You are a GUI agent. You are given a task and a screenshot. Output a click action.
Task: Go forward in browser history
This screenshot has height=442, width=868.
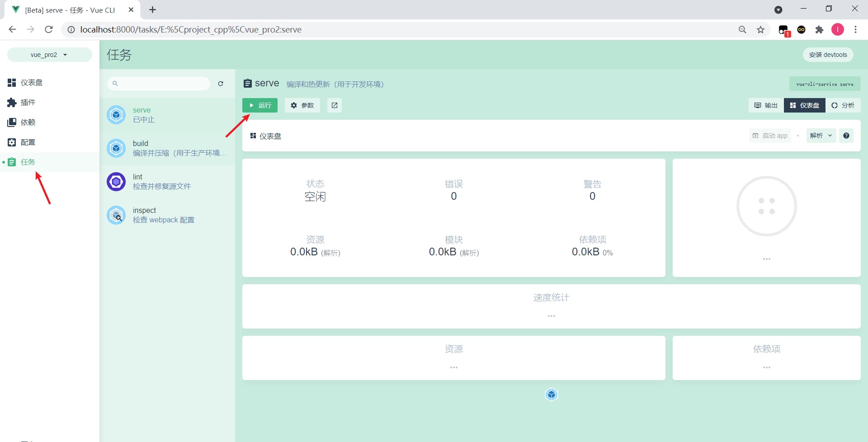pos(30,29)
